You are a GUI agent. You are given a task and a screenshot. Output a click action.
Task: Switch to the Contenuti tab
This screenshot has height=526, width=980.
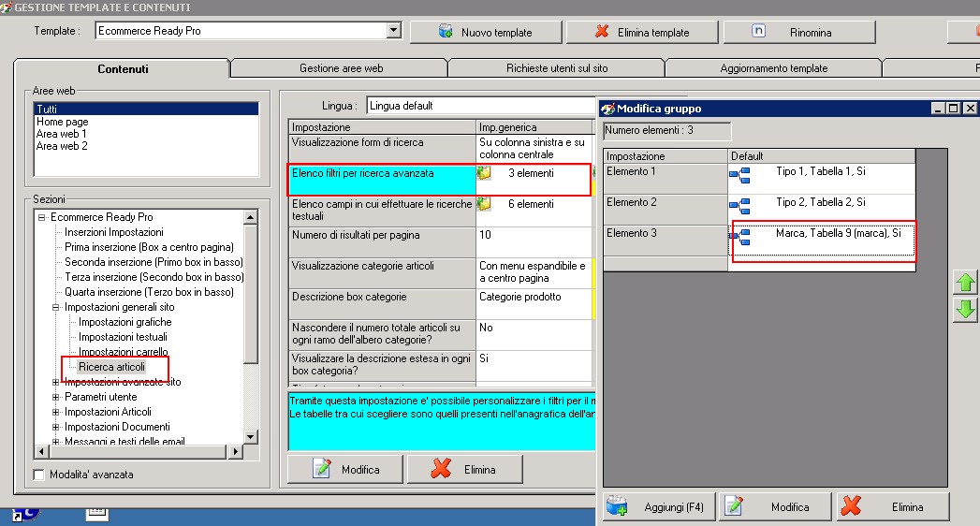click(123, 68)
